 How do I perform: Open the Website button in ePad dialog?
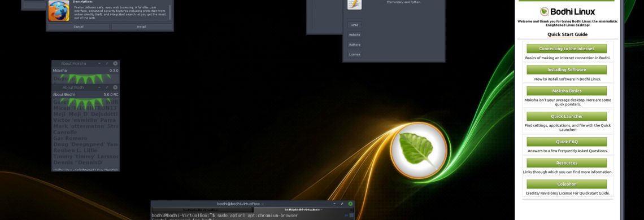[354, 35]
